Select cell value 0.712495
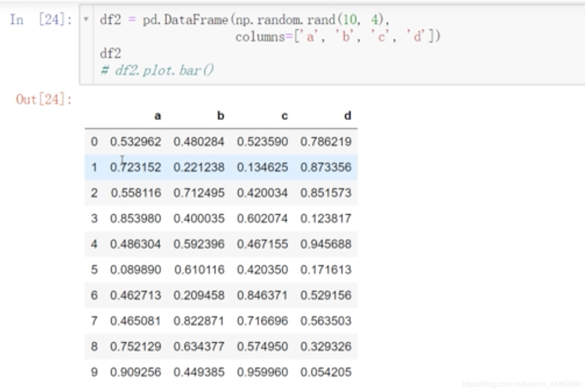Image resolution: width=585 pixels, height=392 pixels. click(199, 193)
